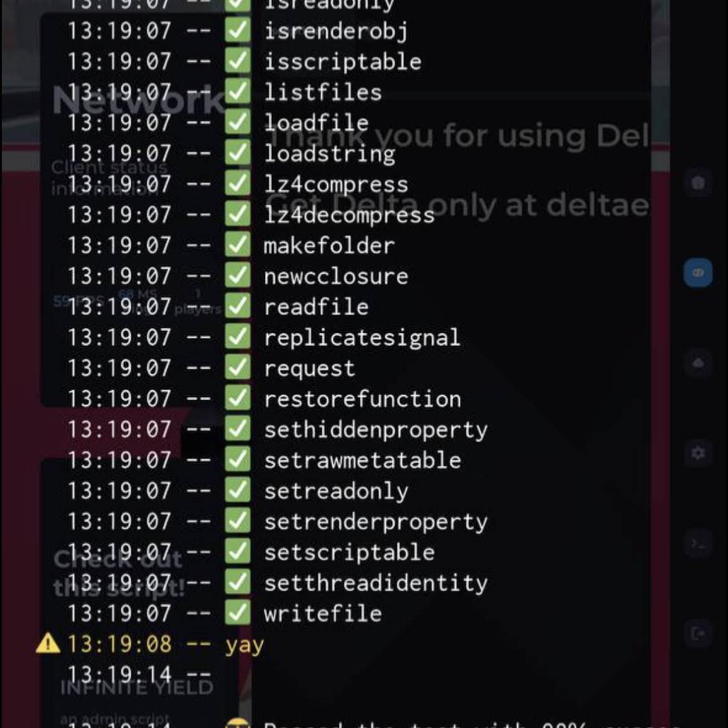Click the exit icon in sidebar
This screenshot has height=728, width=728.
pyautogui.click(x=698, y=634)
